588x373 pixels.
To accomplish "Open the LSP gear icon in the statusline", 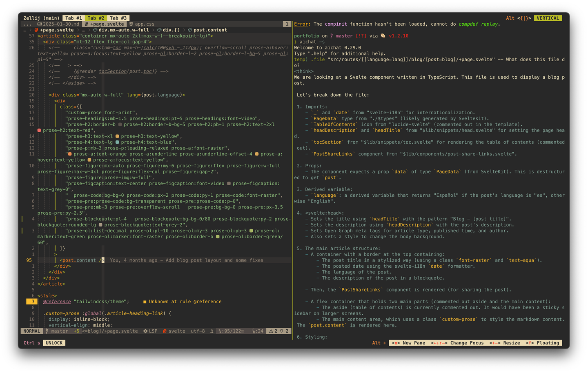I will click(145, 331).
